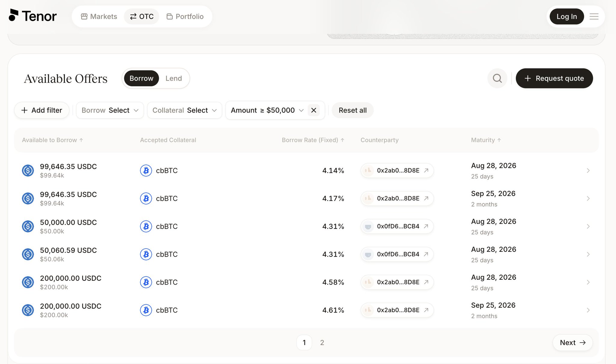Expand the 50,000.00 USDC offer chevron
Viewport: 616px width, 364px height.
point(588,227)
